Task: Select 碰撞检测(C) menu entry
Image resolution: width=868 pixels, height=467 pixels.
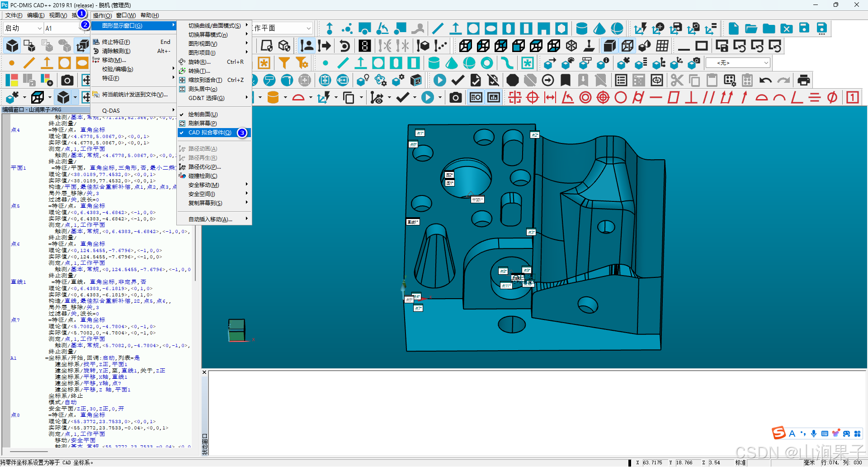Action: pyautogui.click(x=214, y=176)
